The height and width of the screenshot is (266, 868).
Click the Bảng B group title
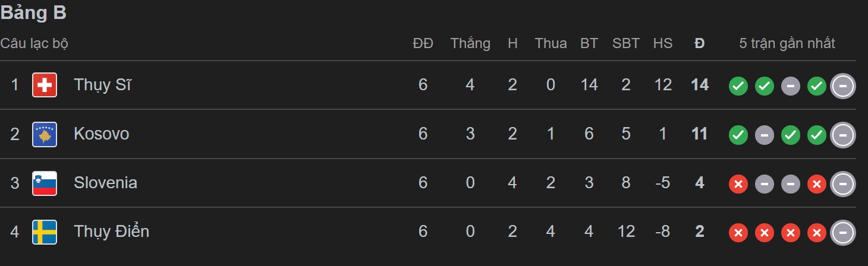tap(33, 13)
